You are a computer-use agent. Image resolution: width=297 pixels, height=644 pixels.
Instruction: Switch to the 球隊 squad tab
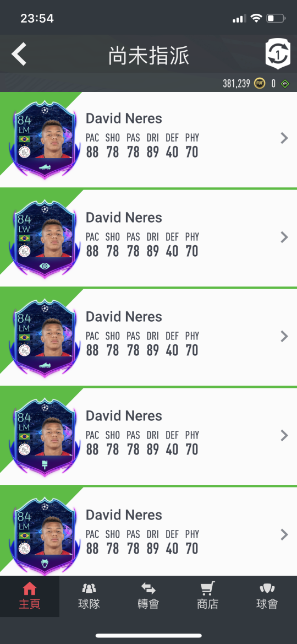pyautogui.click(x=89, y=596)
